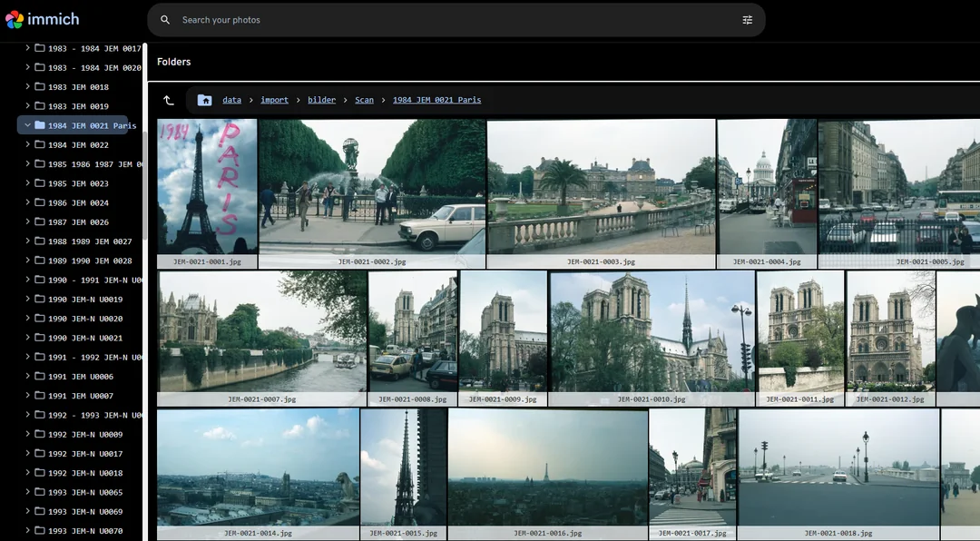Screen dimensions: 980x541
Task: Open Eiffel Tower photo JEM-0021-0001.jpg
Action: [207, 187]
